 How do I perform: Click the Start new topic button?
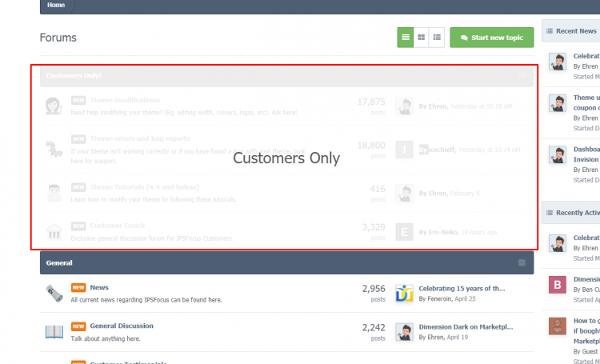(491, 37)
